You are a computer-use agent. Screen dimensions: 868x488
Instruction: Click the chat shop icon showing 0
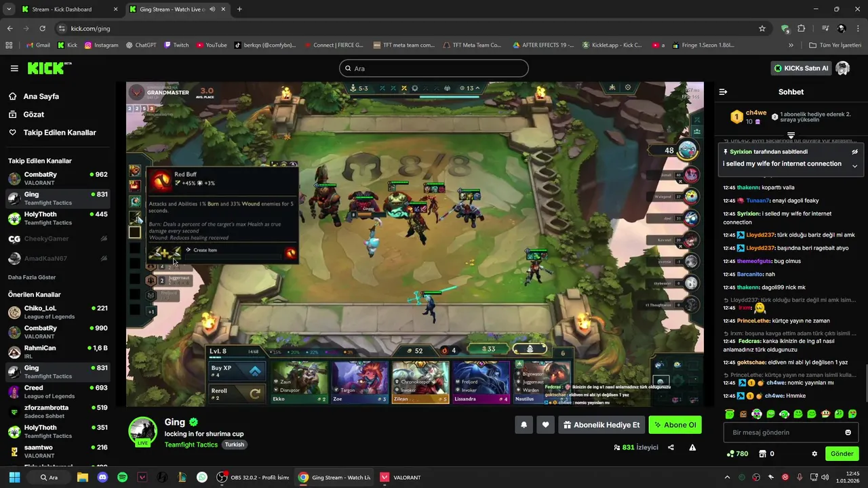pyautogui.click(x=762, y=453)
